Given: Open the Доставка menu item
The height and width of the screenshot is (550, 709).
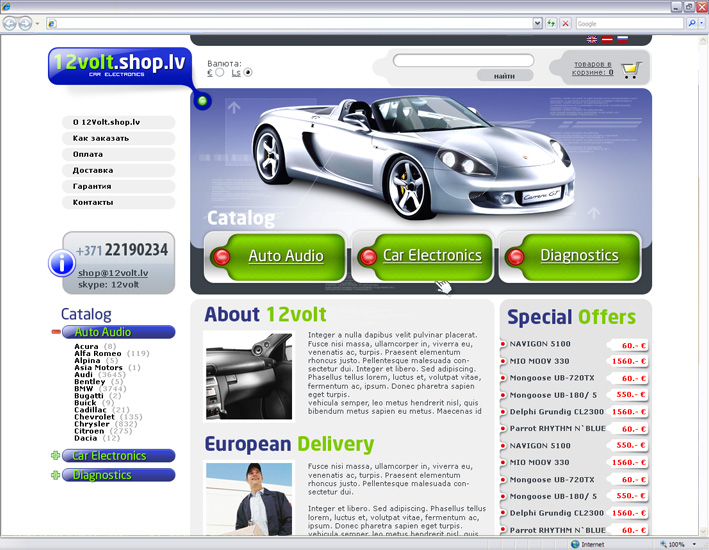Looking at the screenshot, I should pyautogui.click(x=118, y=171).
